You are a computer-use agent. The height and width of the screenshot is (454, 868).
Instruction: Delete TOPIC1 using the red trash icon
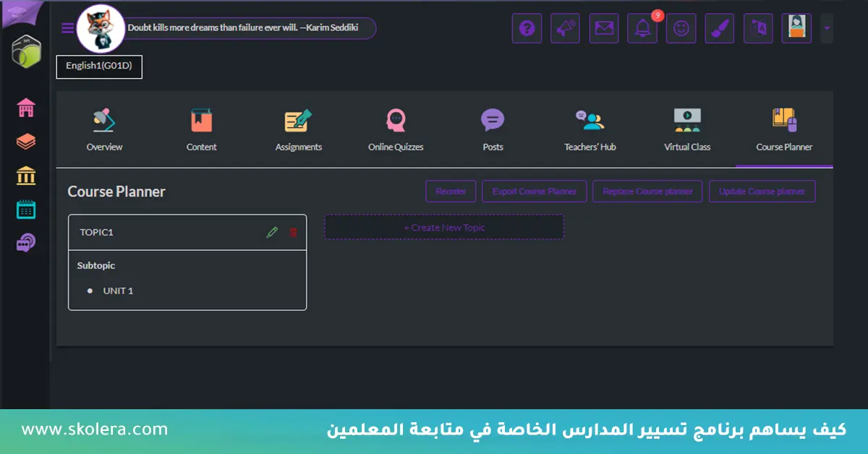coord(292,232)
